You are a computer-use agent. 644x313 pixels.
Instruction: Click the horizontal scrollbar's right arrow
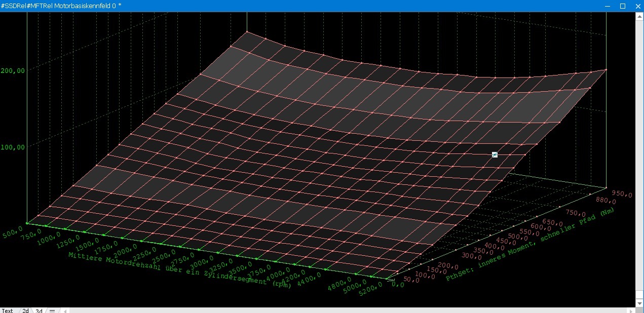[x=631, y=310]
